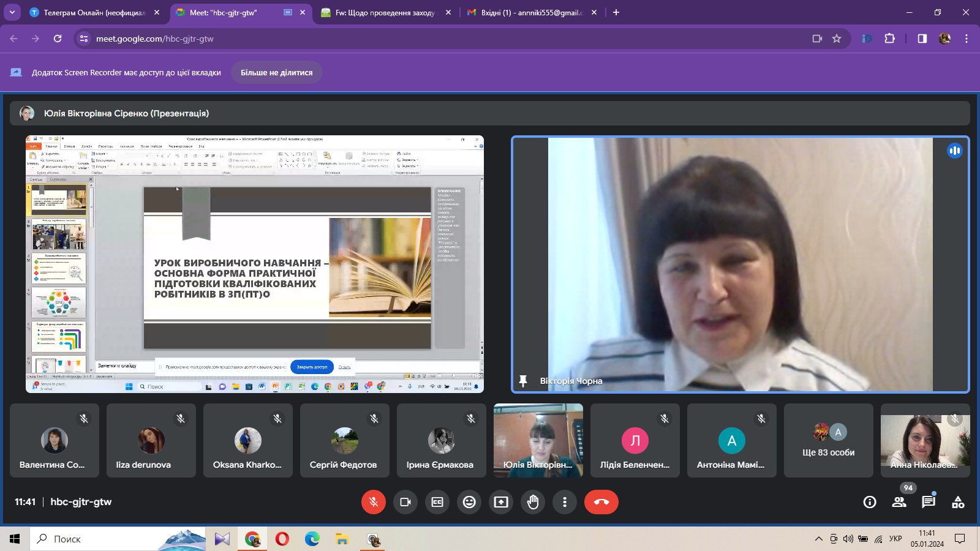Click Антоніна Мамі... participant tile
This screenshot has height=551, width=980.
[x=732, y=440]
